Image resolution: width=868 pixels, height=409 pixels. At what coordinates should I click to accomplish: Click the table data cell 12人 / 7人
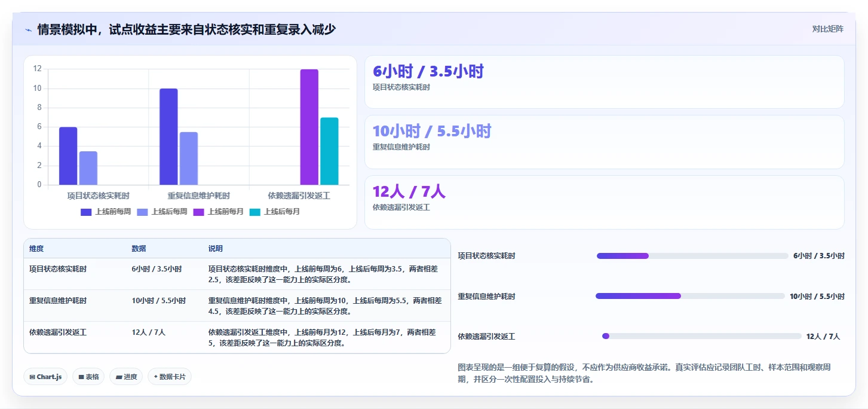pyautogui.click(x=149, y=332)
